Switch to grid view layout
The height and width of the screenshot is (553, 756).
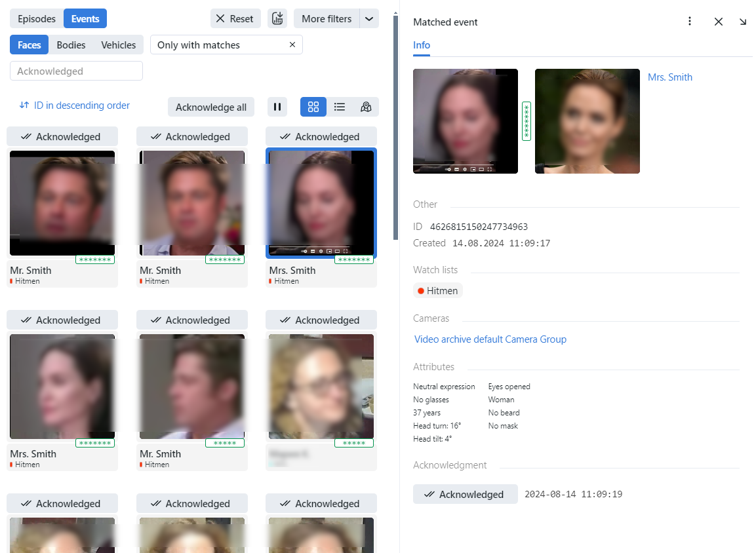[x=313, y=107]
